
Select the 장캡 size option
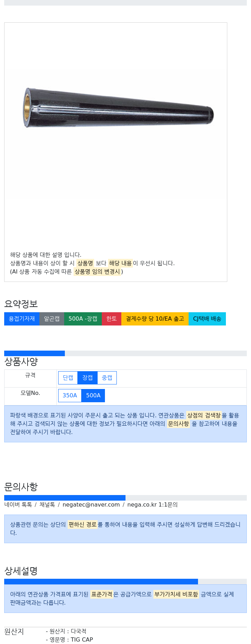pos(88,378)
